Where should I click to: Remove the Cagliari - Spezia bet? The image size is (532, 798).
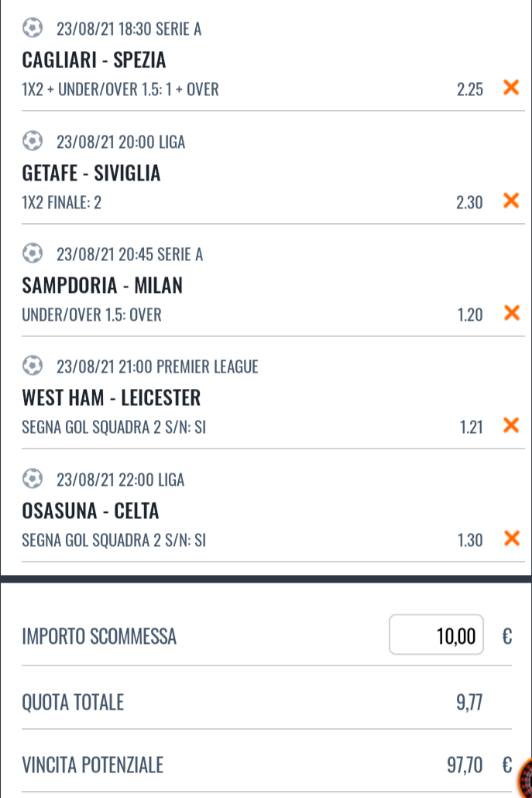[510, 88]
